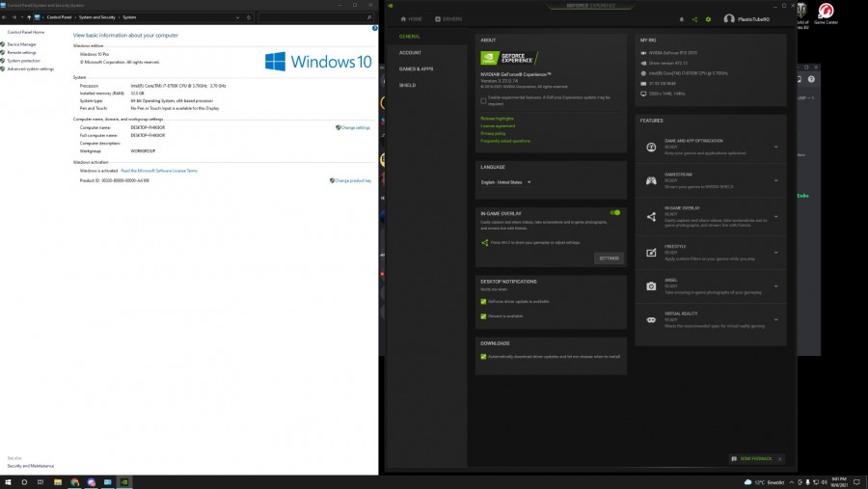Uncheck GeForce driver update notification

(x=483, y=301)
